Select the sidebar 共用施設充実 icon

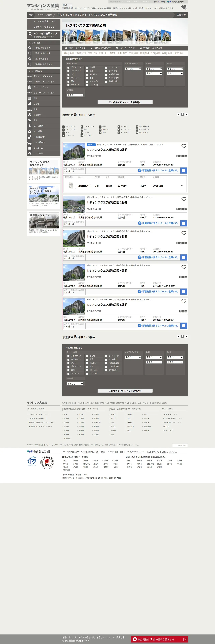29,137
